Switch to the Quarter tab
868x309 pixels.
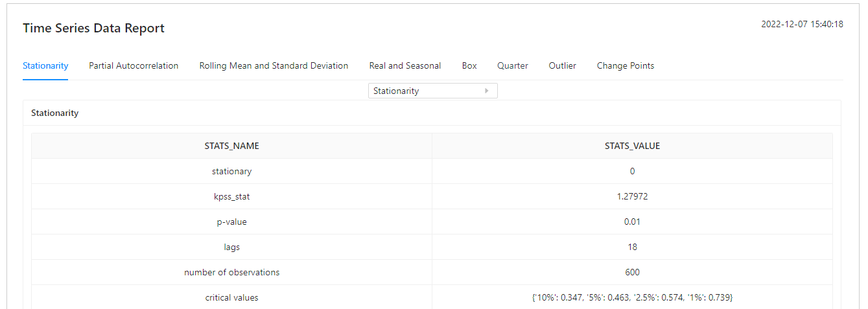coord(513,65)
